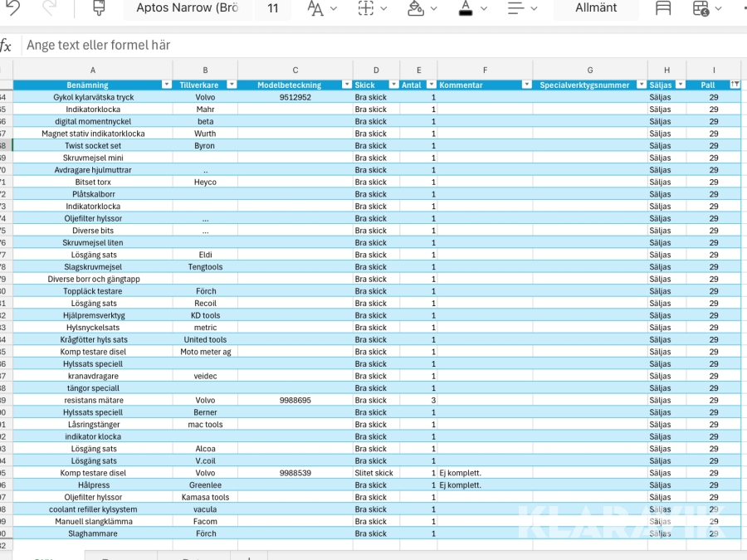
Task: Click the font size 11 box
Action: tap(273, 8)
